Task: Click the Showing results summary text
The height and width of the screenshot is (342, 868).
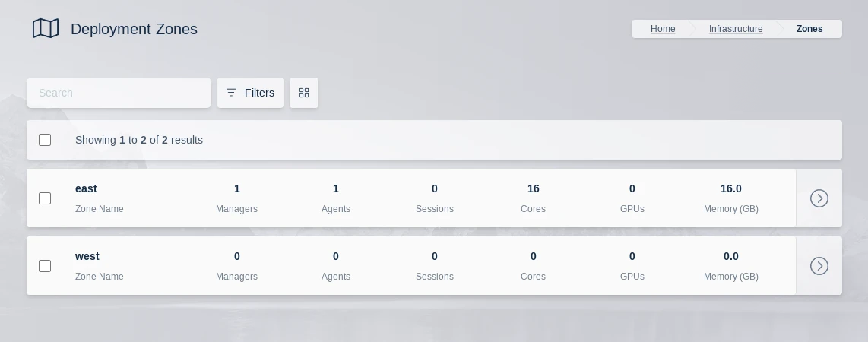Action: [x=139, y=140]
